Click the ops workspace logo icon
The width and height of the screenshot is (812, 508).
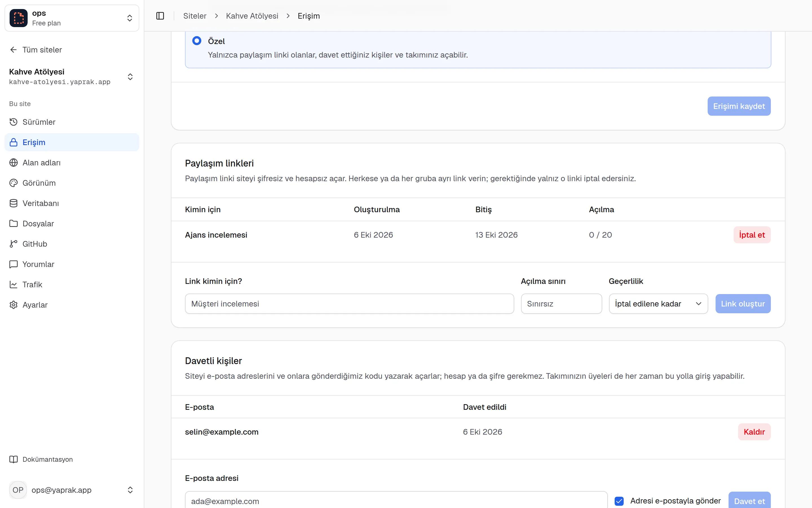[x=18, y=18]
